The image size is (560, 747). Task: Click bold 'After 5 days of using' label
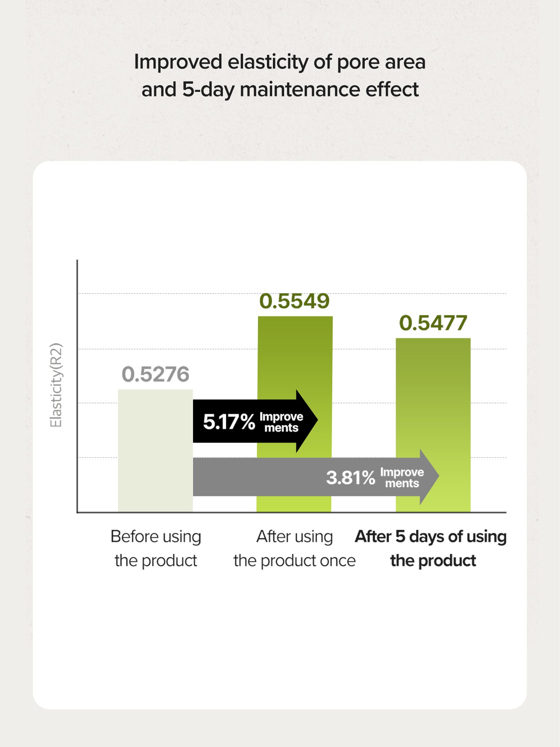(x=431, y=537)
